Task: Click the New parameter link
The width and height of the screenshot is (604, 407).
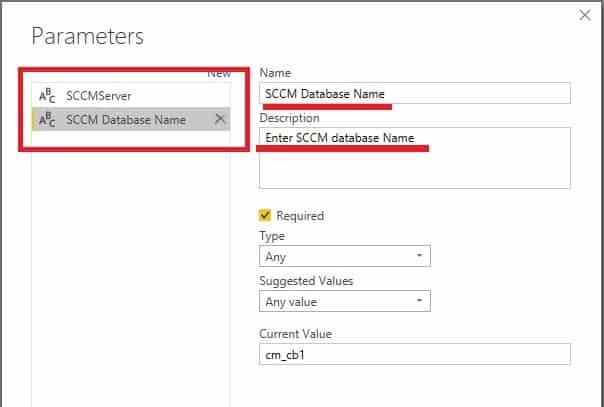Action: pyautogui.click(x=219, y=74)
